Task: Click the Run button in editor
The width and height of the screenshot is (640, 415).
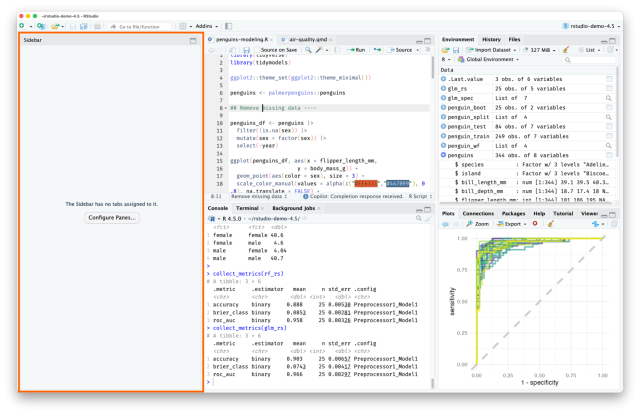Action: 356,50
